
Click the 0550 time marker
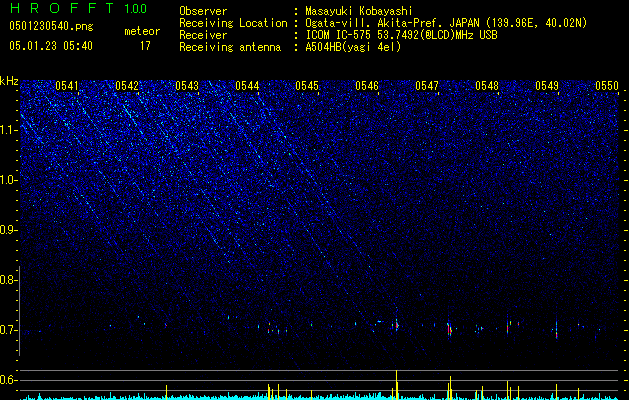click(607, 86)
